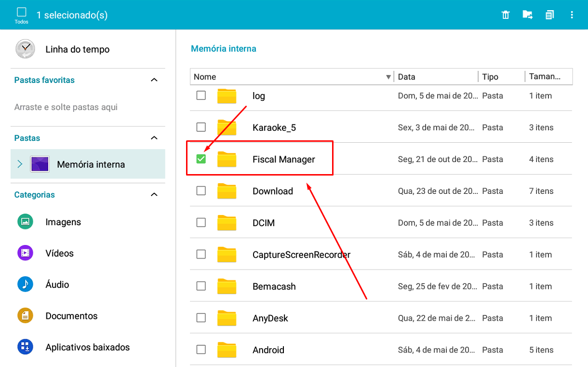The image size is (588, 367).
Task: Open the three-dot overflow menu
Action: 572,15
